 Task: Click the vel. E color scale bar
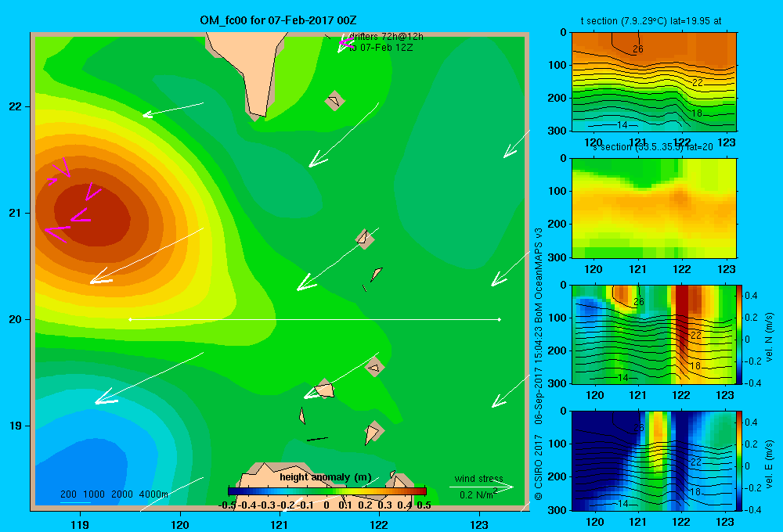click(740, 461)
